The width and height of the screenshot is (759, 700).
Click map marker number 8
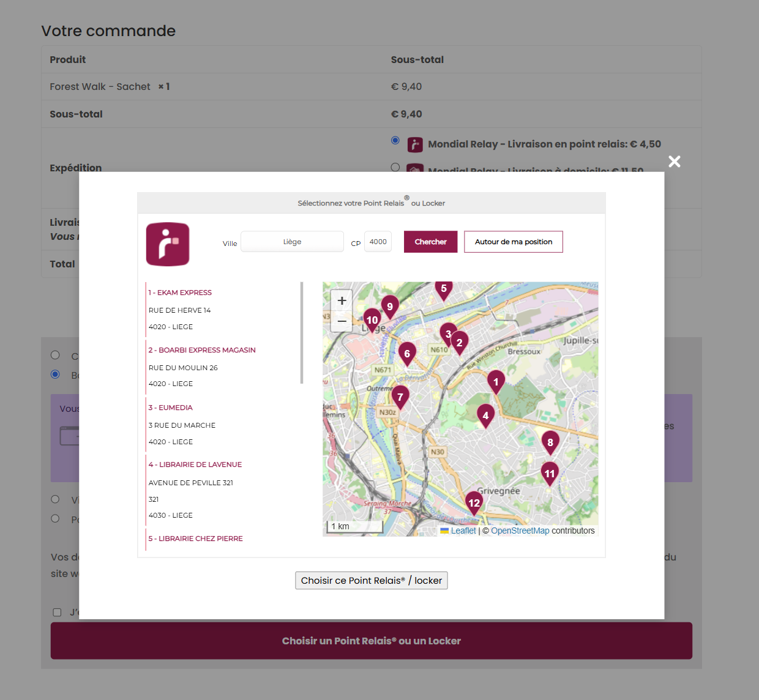[x=550, y=442]
